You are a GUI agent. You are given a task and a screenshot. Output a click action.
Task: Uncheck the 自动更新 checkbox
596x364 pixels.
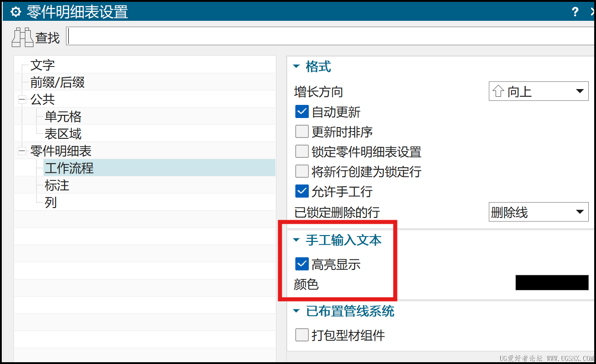302,112
